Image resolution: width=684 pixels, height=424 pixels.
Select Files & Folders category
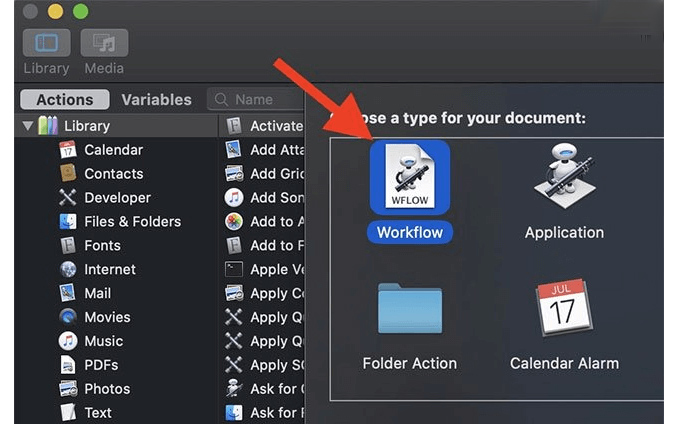coord(132,222)
